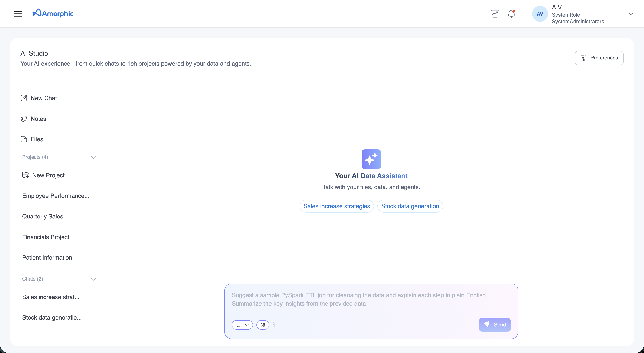Open the Quarterly Sales project

43,216
